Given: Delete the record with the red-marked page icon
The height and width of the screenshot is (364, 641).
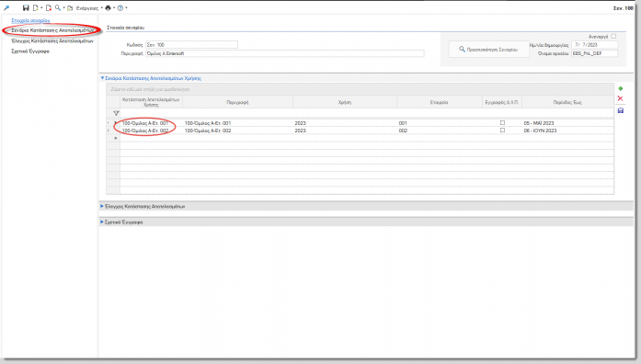Looking at the screenshot, I should tap(48, 7).
